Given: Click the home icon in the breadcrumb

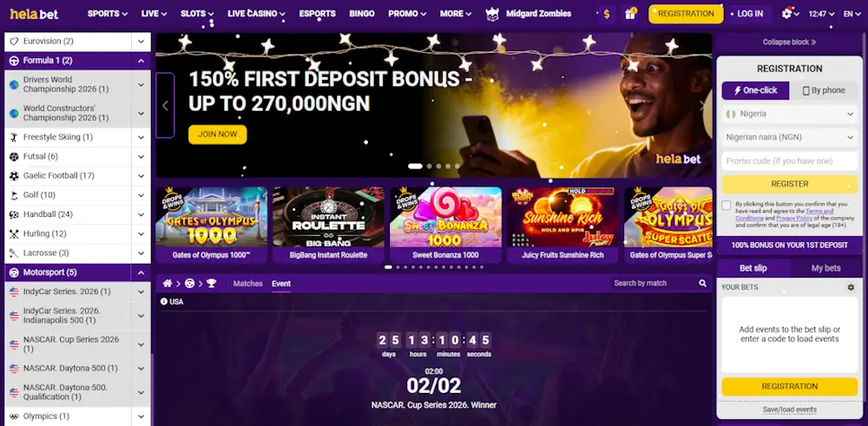Looking at the screenshot, I should (168, 283).
